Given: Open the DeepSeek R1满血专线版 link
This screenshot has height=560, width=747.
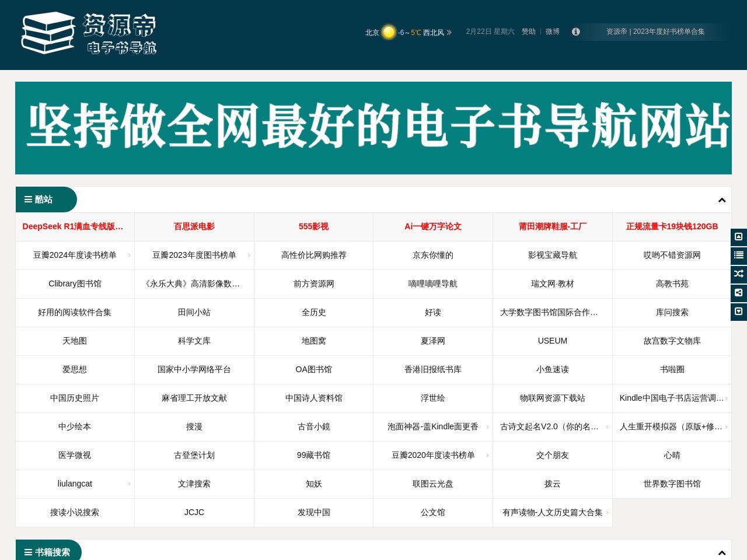Looking at the screenshot, I should (x=73, y=226).
